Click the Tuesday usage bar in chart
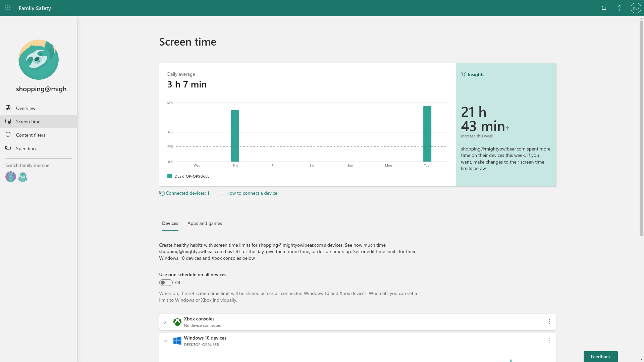This screenshot has height=362, width=644. tap(427, 134)
